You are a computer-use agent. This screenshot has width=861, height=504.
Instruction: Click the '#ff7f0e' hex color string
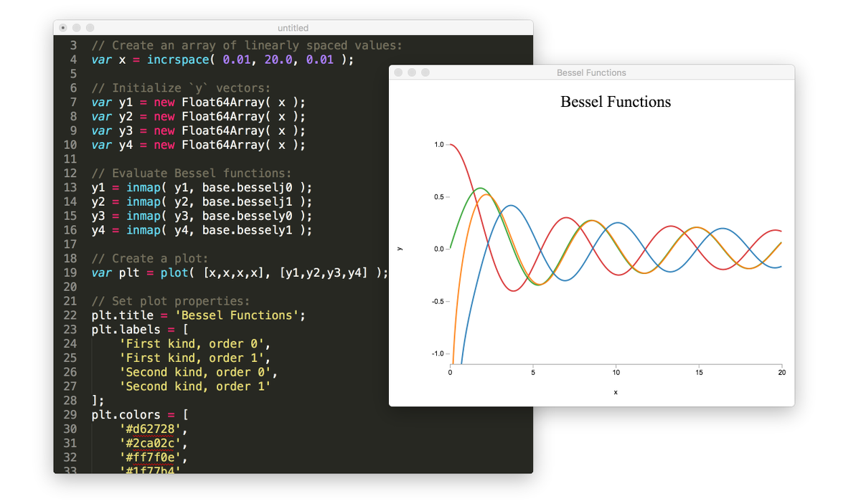149,457
